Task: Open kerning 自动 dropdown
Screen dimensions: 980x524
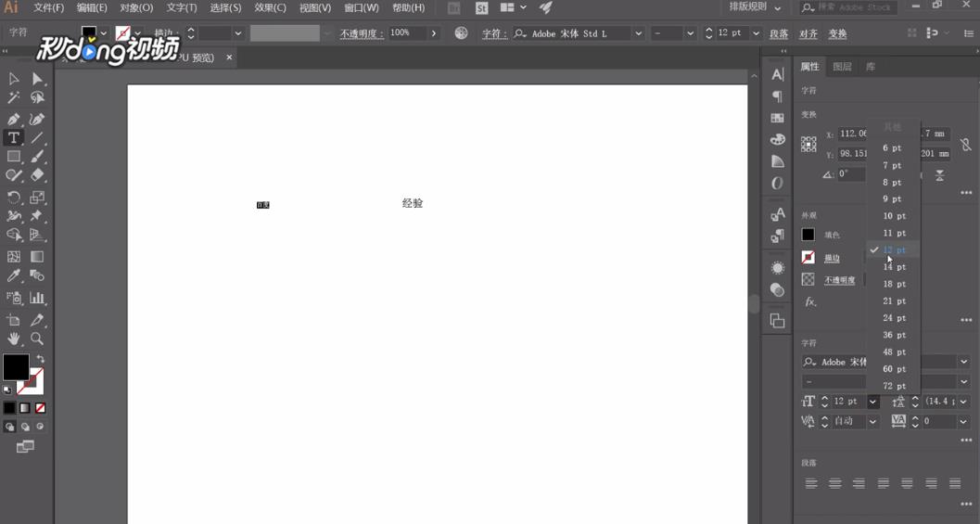Action: pyautogui.click(x=873, y=421)
